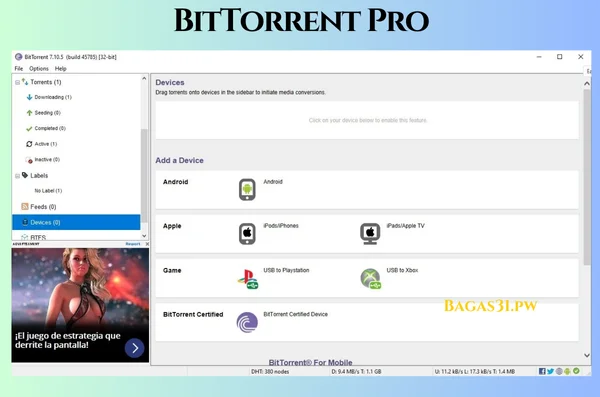
Task: Click BitTorrent Certified Device text label
Action: click(x=295, y=314)
